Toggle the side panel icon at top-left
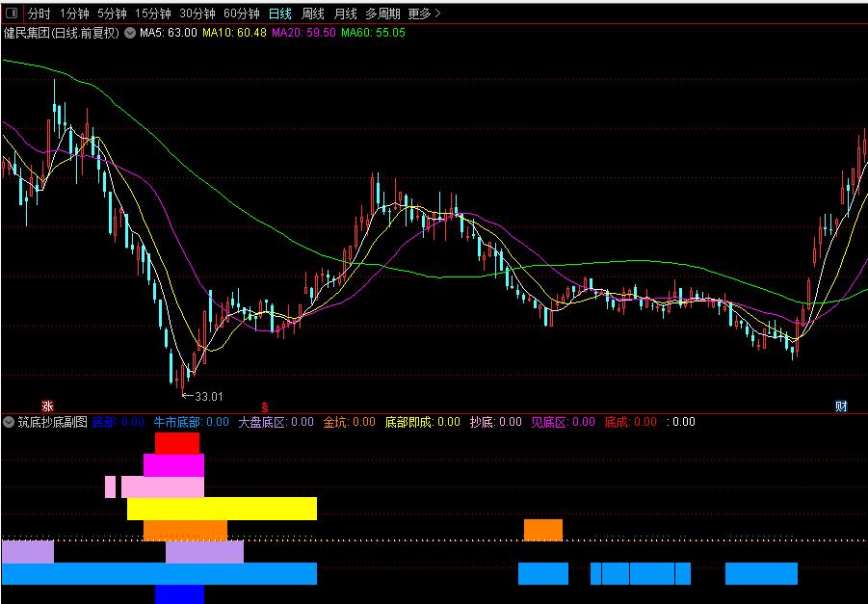 click(x=12, y=13)
